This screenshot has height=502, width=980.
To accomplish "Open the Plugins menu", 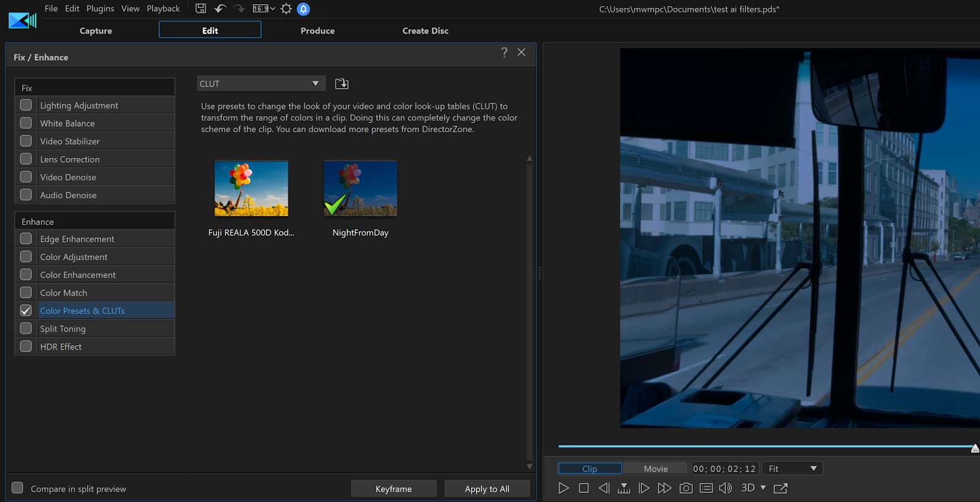I will (100, 9).
